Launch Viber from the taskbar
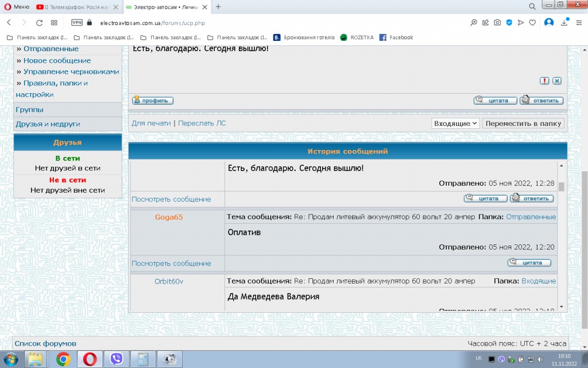The image size is (588, 368). [x=117, y=359]
